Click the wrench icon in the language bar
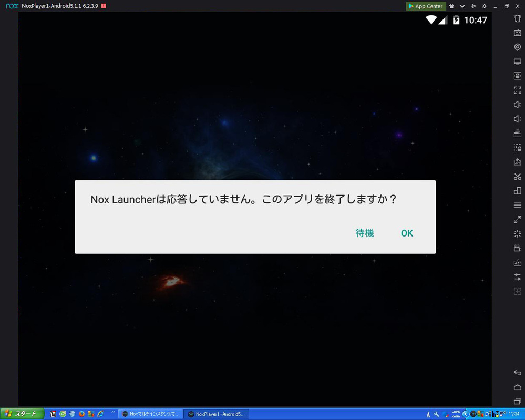Image resolution: width=525 pixels, height=420 pixels. (x=436, y=414)
